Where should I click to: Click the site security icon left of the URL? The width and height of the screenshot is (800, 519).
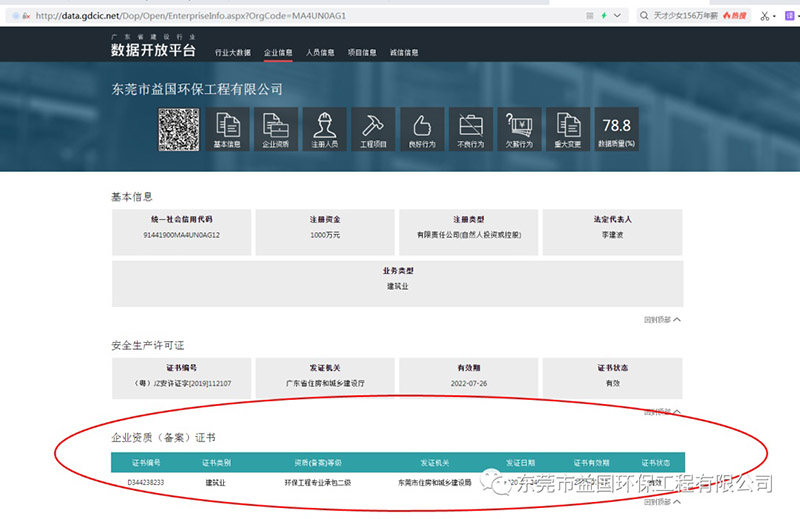(27, 16)
